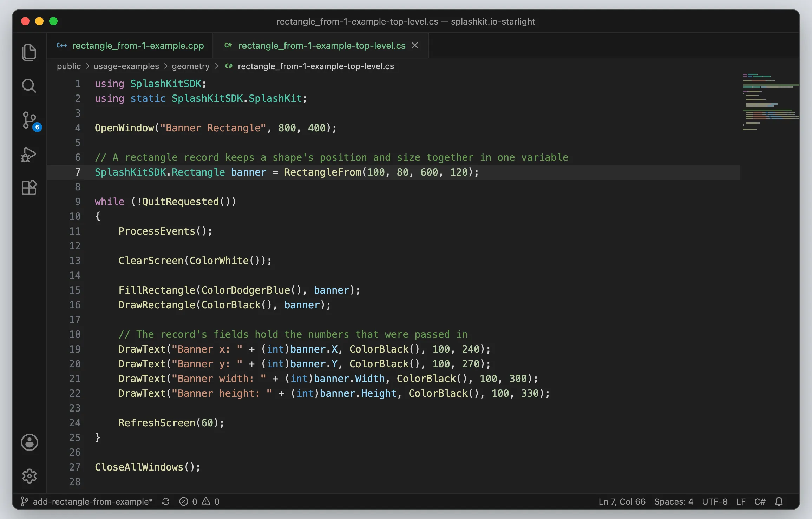The height and width of the screenshot is (519, 812).
Task: Click Spaces: 4 indentation setting
Action: pos(674,501)
